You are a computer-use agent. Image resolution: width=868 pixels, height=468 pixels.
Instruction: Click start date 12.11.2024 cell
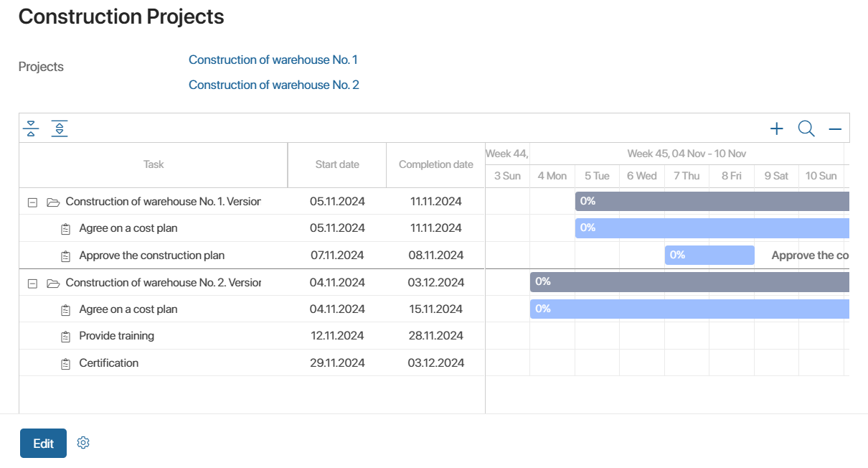[x=337, y=336]
